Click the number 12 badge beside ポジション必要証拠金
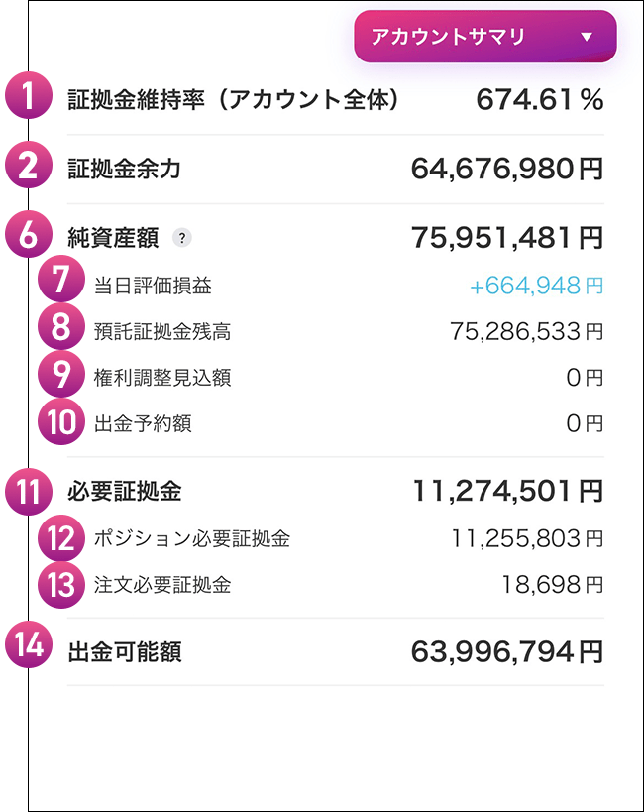The height and width of the screenshot is (812, 644). coord(61,537)
